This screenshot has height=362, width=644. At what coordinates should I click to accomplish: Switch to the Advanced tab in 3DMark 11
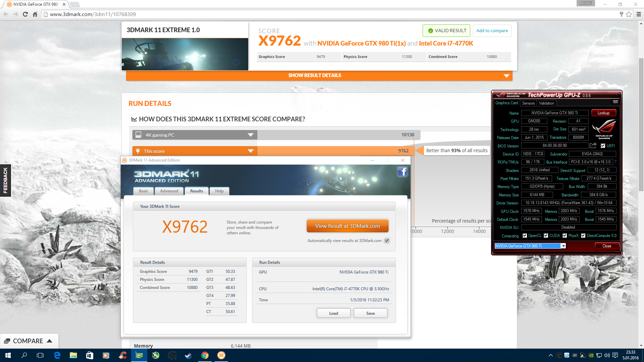[x=169, y=191]
